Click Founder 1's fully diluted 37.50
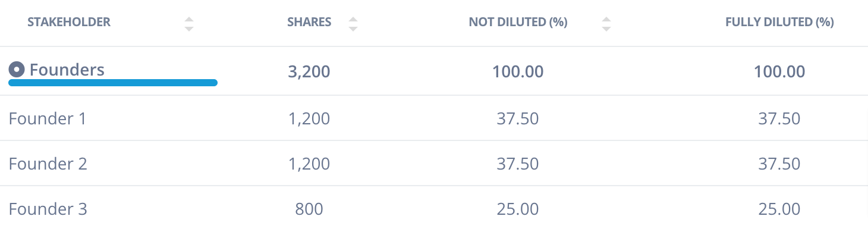868x238 pixels. [x=779, y=119]
